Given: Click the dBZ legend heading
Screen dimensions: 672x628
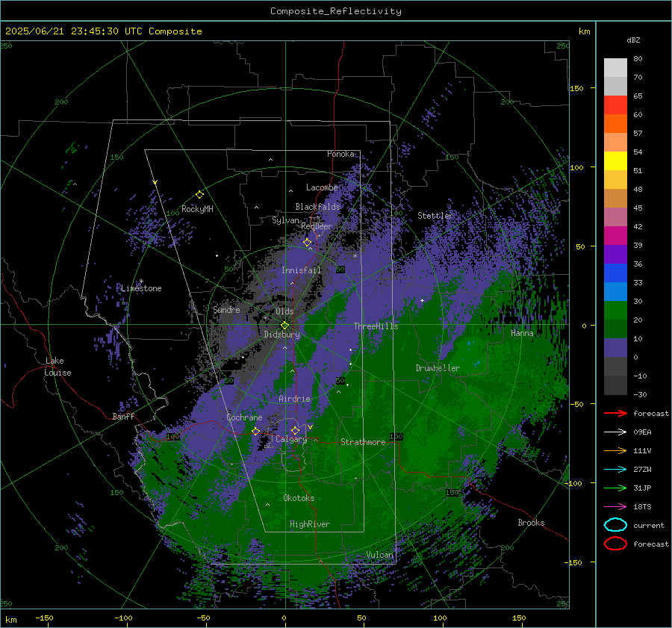Looking at the screenshot, I should point(633,40).
